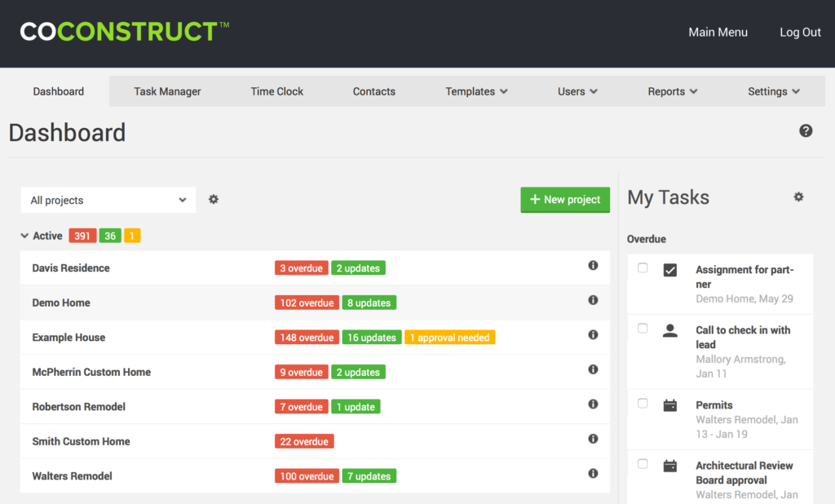Viewport: 835px width, 504px height.
Task: Check the Architectural Review Board approval task
Action: tap(643, 463)
